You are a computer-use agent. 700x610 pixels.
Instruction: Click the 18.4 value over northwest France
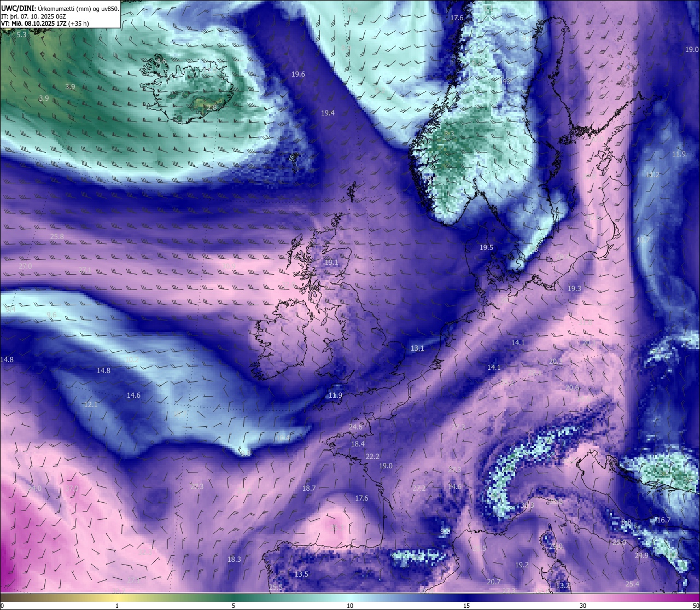click(358, 444)
